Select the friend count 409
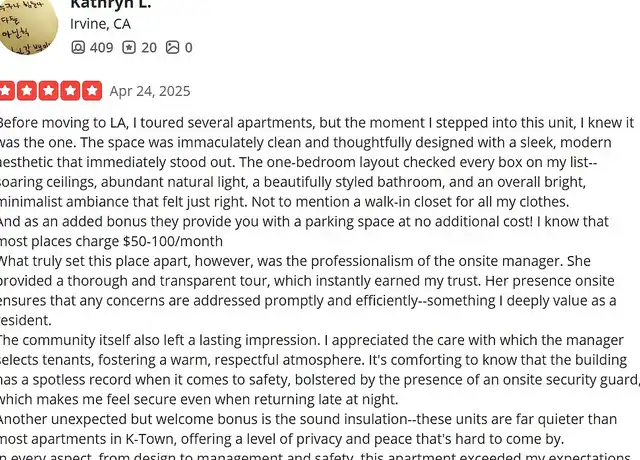The height and width of the screenshot is (460, 640). coord(101,48)
